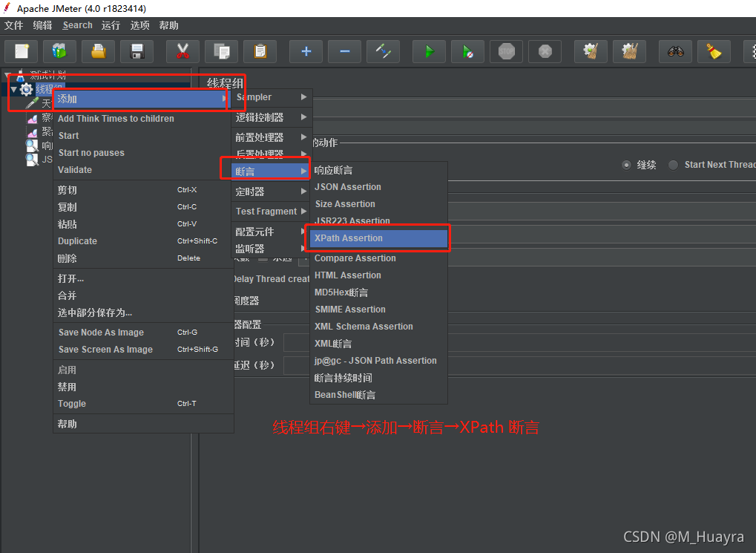Choose HTML Assertion menu item
This screenshot has width=756, height=553.
[378, 275]
